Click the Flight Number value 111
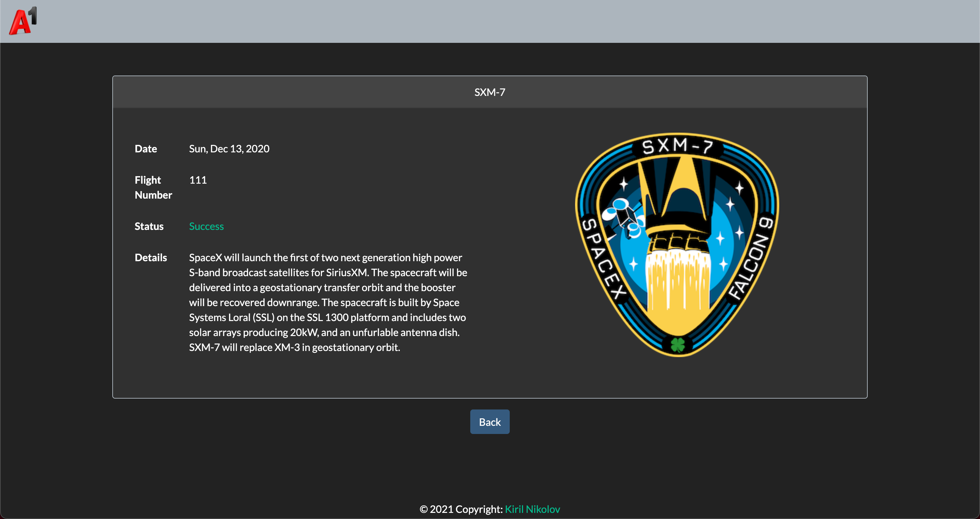980x519 pixels. pyautogui.click(x=198, y=180)
